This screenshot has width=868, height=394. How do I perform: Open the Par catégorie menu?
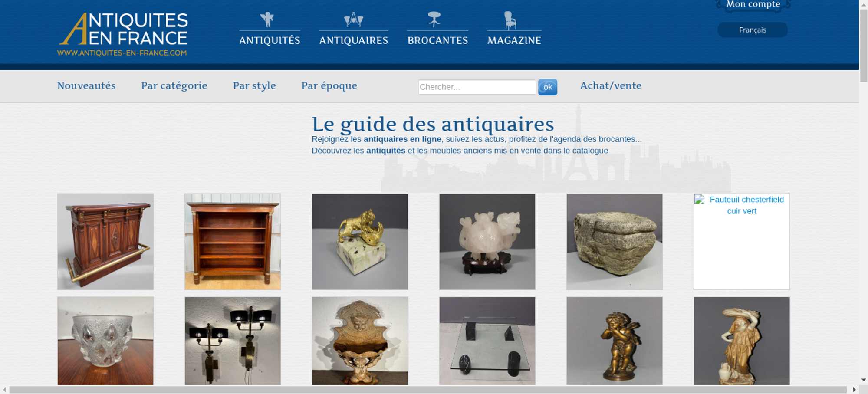174,85
